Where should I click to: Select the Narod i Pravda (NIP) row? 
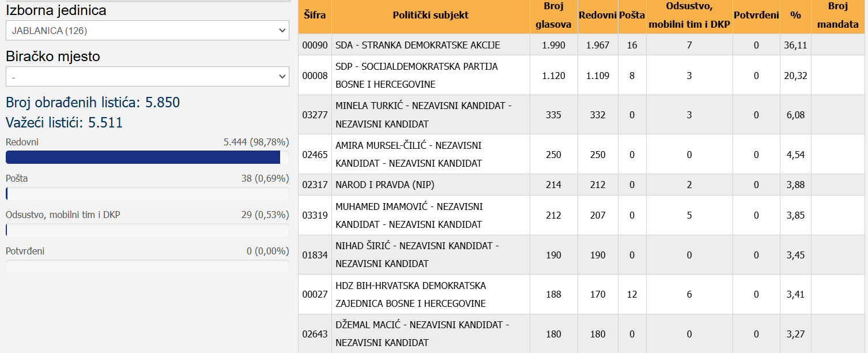point(384,185)
